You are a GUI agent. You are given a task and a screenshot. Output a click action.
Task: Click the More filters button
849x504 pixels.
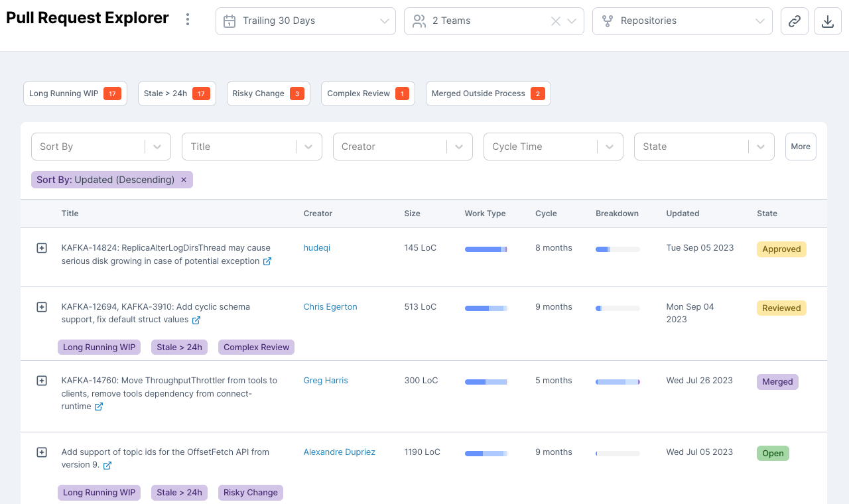(800, 147)
